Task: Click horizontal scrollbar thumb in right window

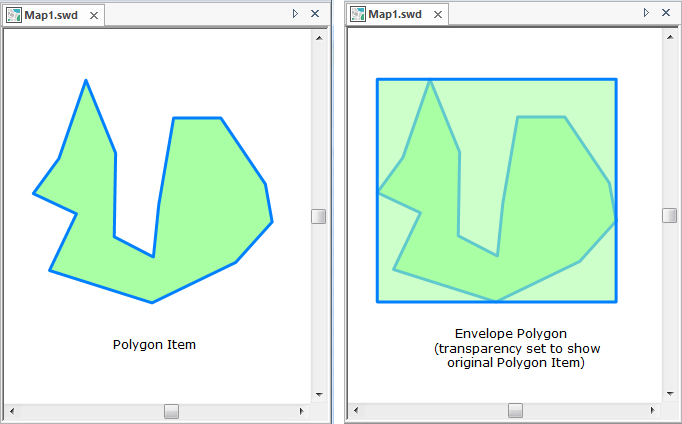Action: click(x=515, y=410)
